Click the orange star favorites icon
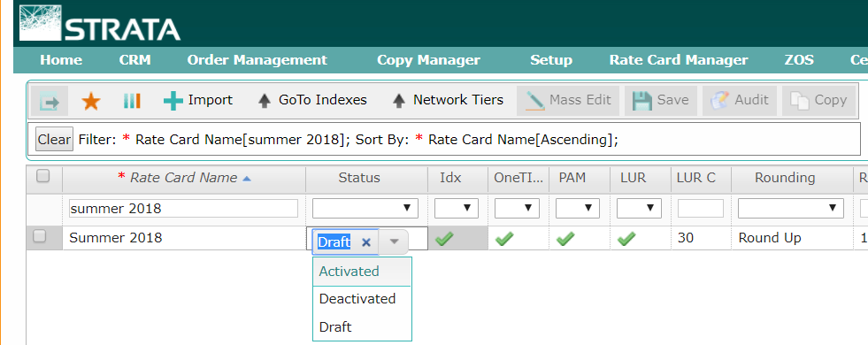Screen dimensions: 868x345 point(91,102)
